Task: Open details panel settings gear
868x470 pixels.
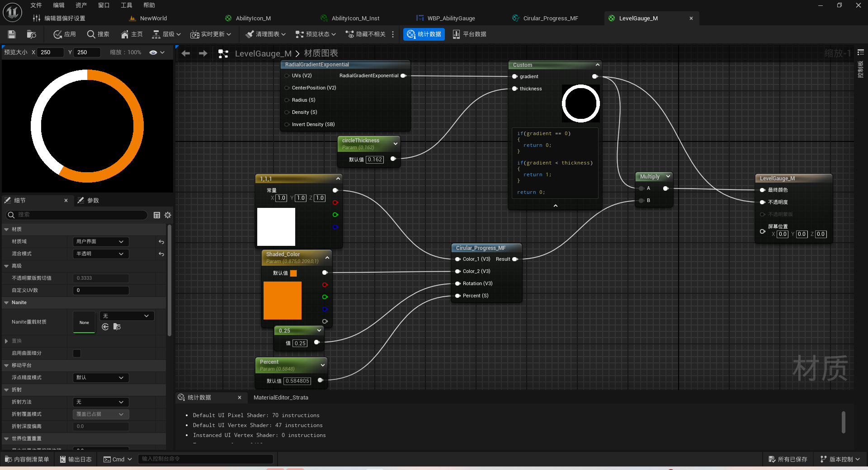Action: coord(168,215)
